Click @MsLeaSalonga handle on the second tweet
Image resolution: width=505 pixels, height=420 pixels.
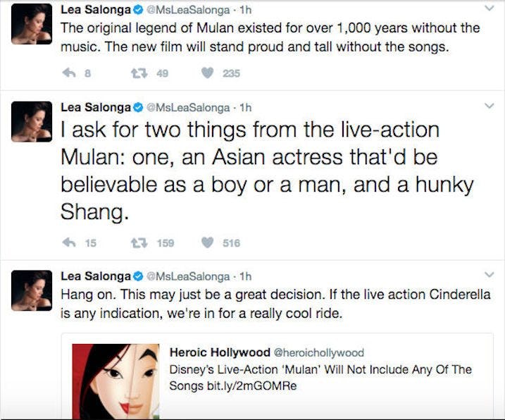187,107
